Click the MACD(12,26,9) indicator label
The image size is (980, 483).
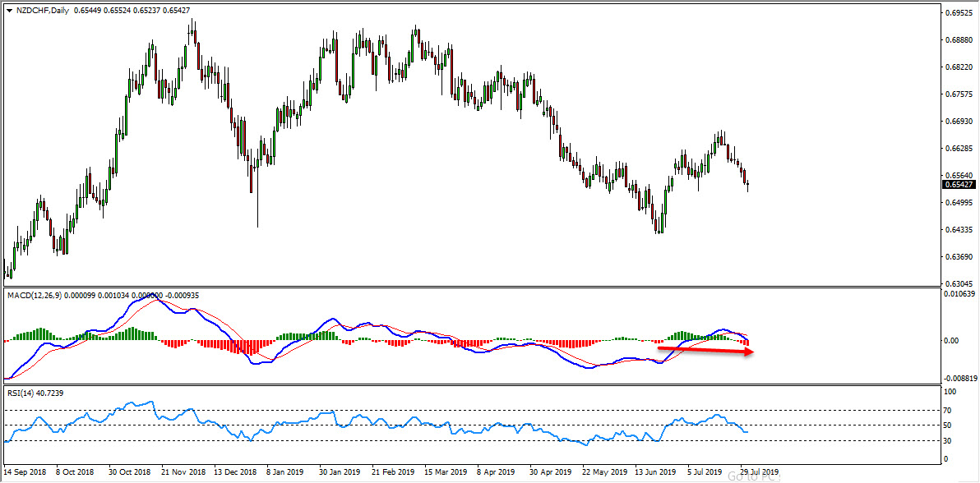tap(35, 295)
